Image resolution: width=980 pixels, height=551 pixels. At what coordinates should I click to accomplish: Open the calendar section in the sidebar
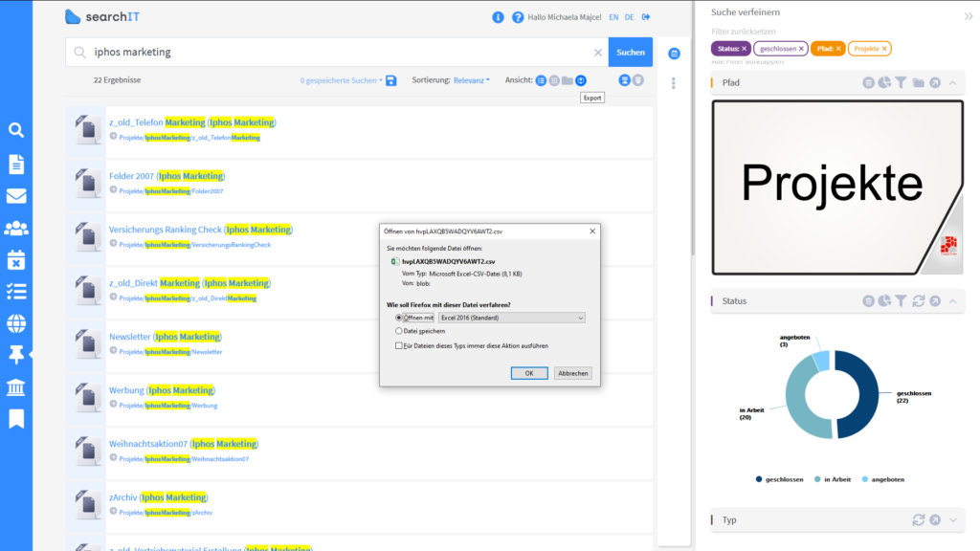click(x=16, y=259)
